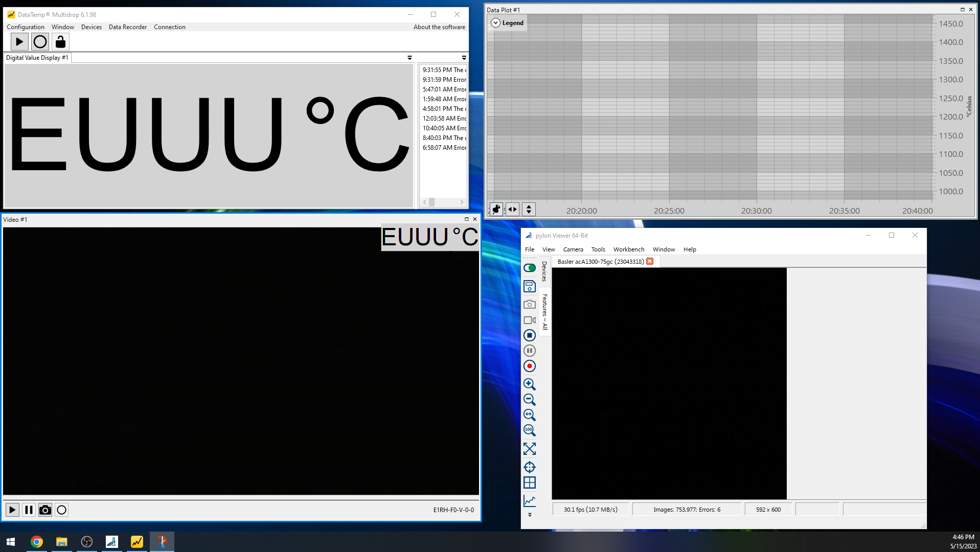Click the 6:58:07 AM Error log entry
The height and width of the screenshot is (552, 980).
[444, 148]
